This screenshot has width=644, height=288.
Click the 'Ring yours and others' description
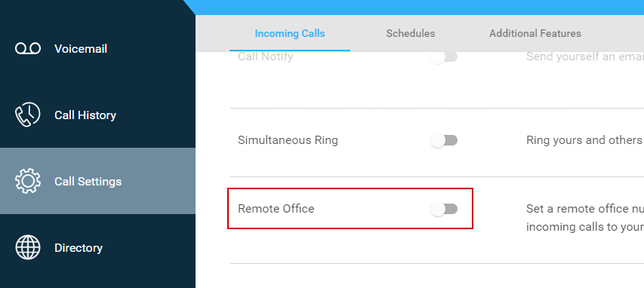point(585,140)
